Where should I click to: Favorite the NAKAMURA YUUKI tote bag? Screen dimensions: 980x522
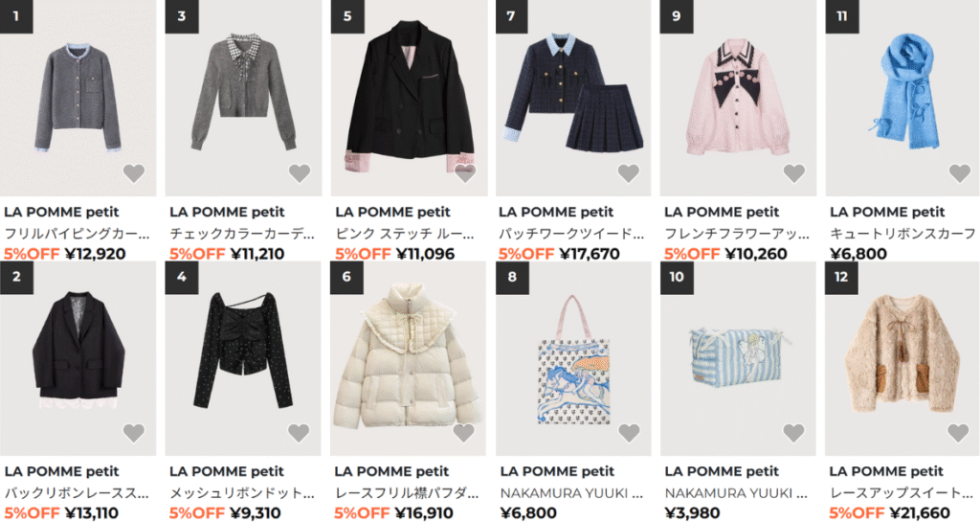[x=629, y=433]
